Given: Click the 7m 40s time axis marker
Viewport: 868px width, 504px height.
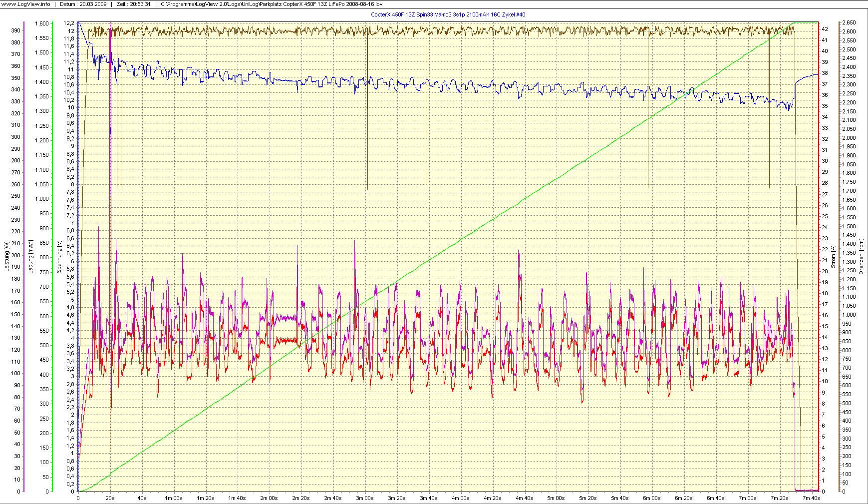Looking at the screenshot, I should [x=811, y=498].
